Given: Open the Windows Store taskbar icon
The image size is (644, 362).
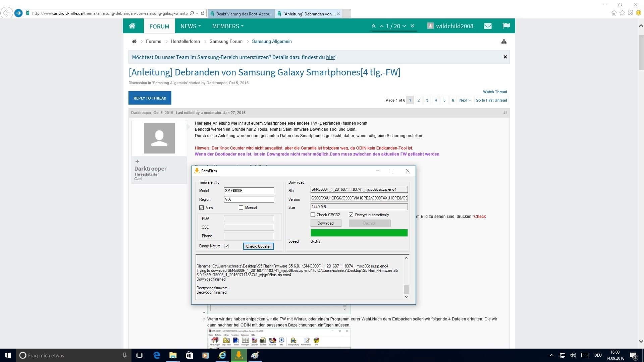Looking at the screenshot, I should (189, 355).
